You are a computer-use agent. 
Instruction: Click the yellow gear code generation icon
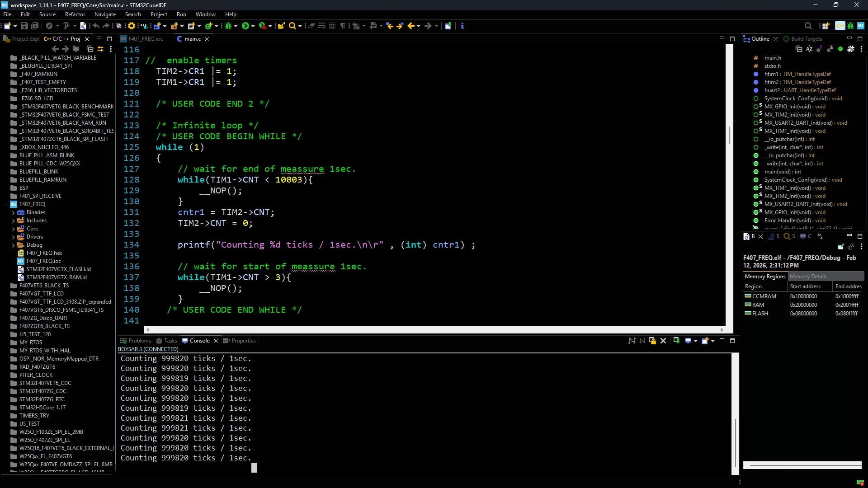(132, 26)
